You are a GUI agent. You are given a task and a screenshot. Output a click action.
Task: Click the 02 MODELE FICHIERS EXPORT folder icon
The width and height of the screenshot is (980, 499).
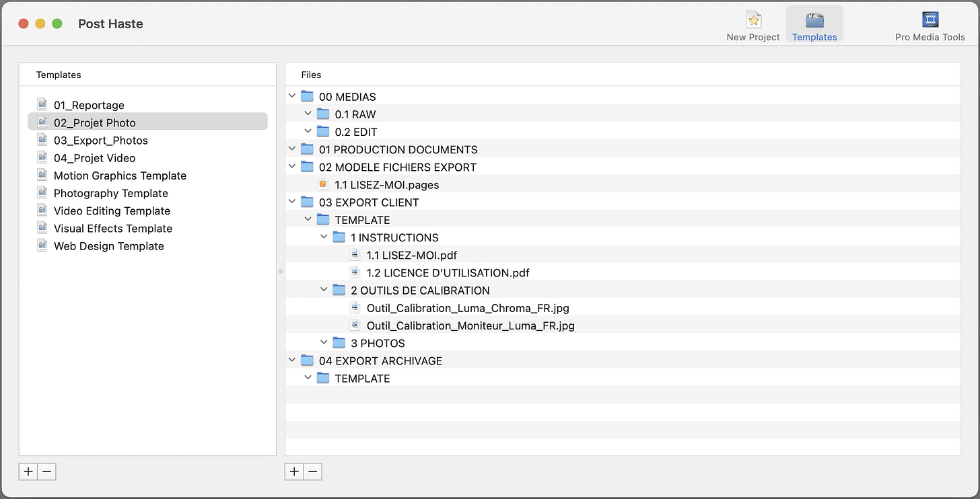tap(307, 167)
